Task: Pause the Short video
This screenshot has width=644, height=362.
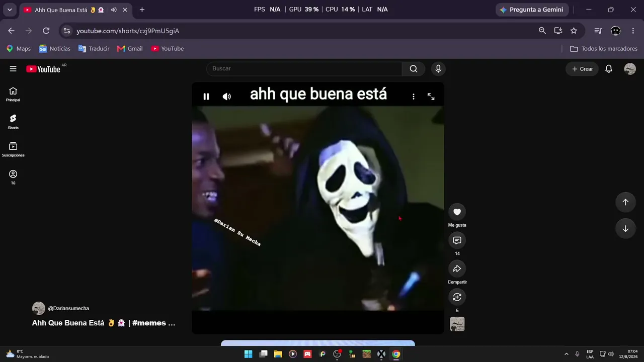Action: (x=206, y=97)
